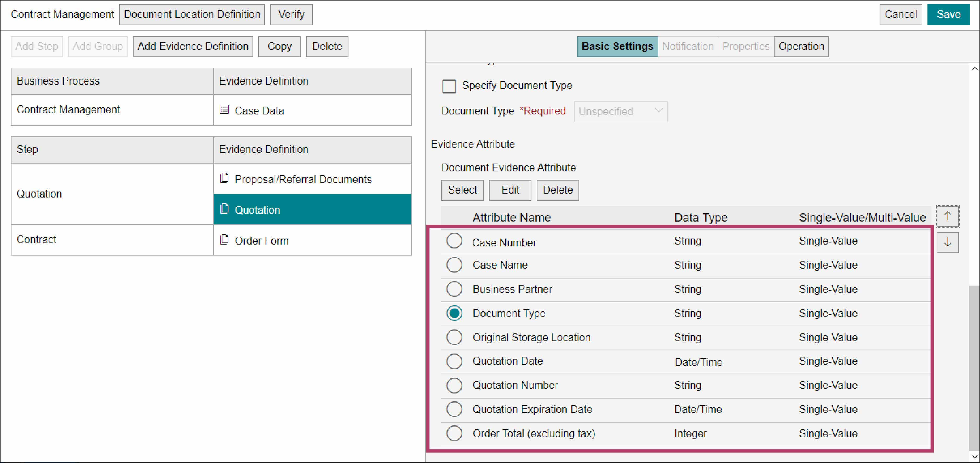Click the Order Form document icon
980x463 pixels.
(225, 240)
